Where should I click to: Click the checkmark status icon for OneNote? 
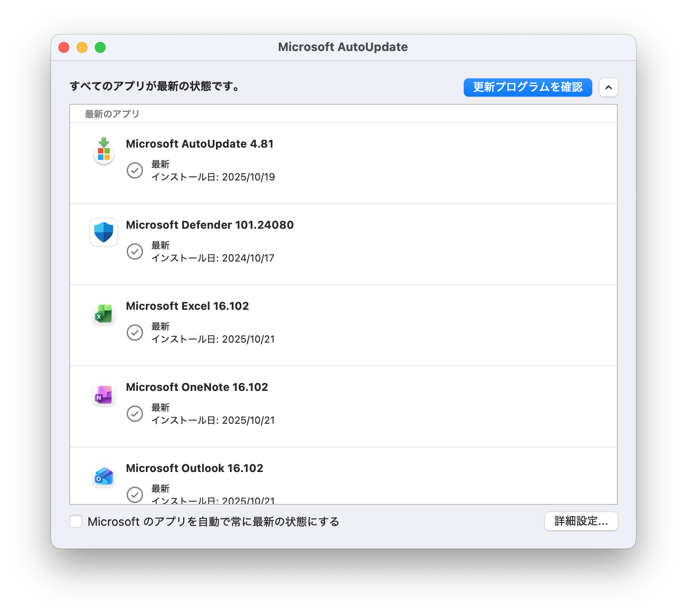pyautogui.click(x=135, y=414)
